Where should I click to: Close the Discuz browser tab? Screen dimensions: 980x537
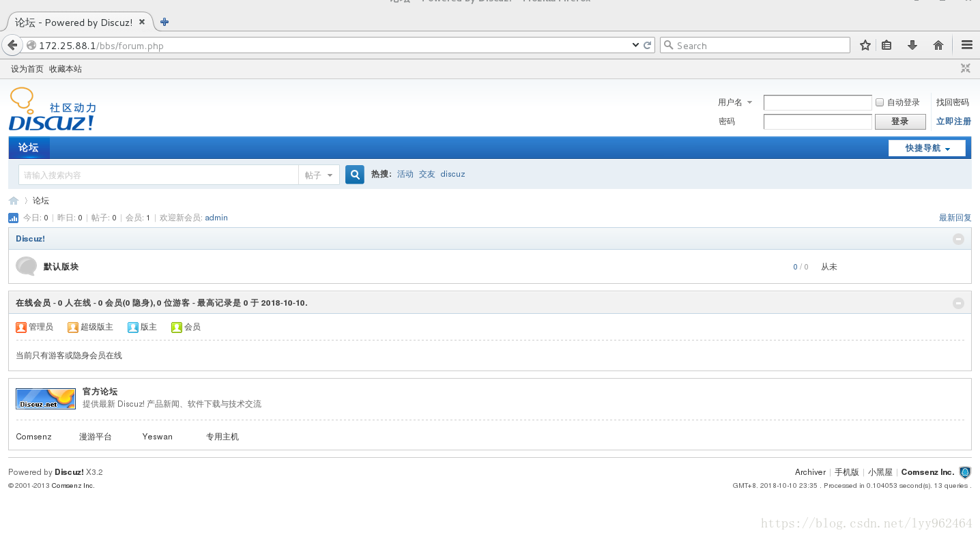coord(142,22)
